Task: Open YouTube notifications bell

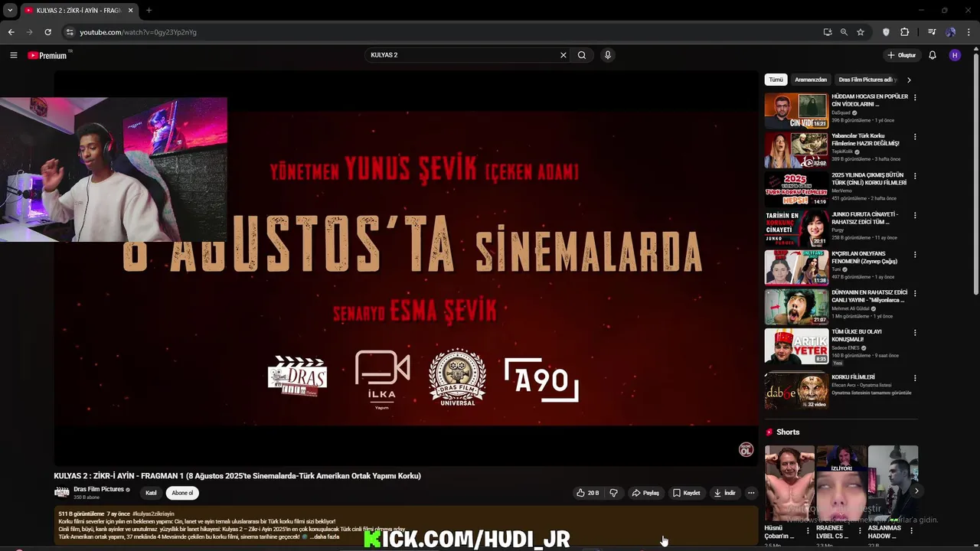Action: pos(933,55)
